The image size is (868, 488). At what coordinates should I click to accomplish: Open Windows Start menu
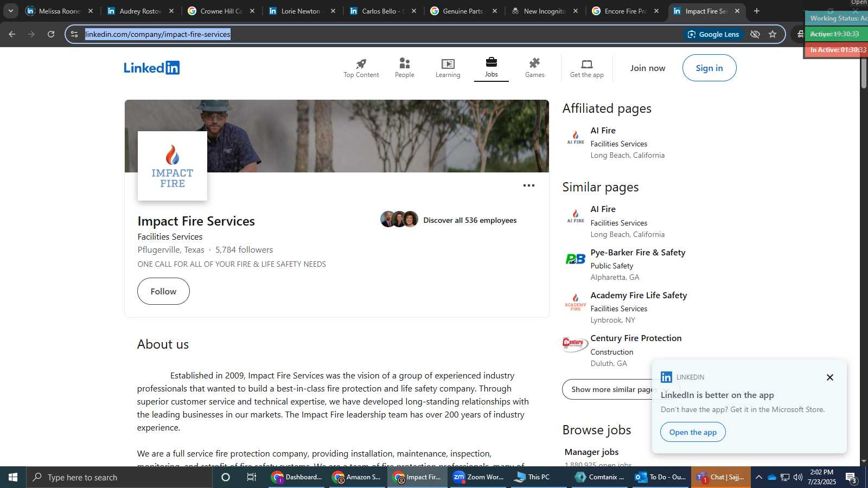click(x=13, y=477)
